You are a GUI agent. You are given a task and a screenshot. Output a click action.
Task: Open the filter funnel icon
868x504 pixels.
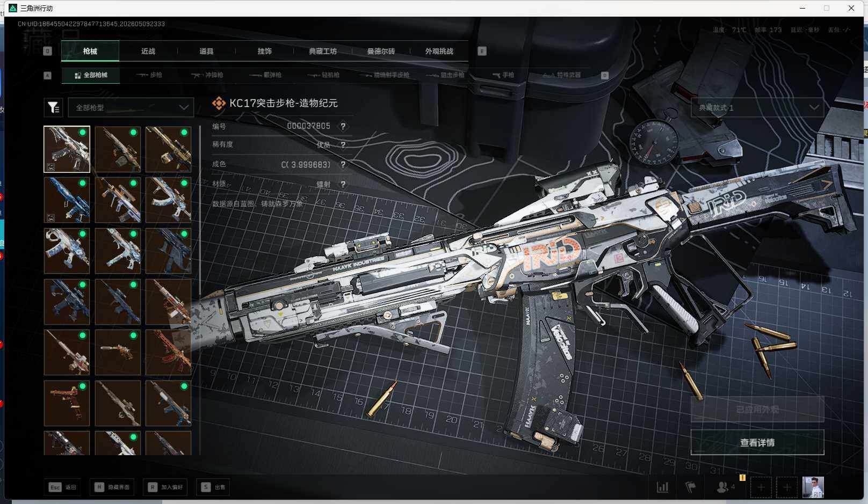(54, 107)
